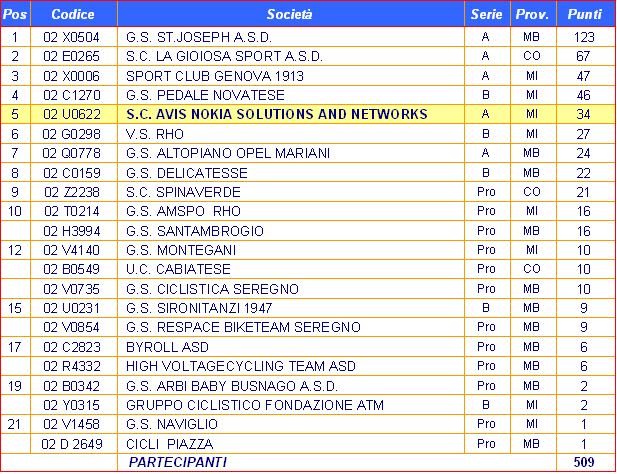Select code 02 X0504
Screen dimensions: 617x474
click(x=72, y=37)
